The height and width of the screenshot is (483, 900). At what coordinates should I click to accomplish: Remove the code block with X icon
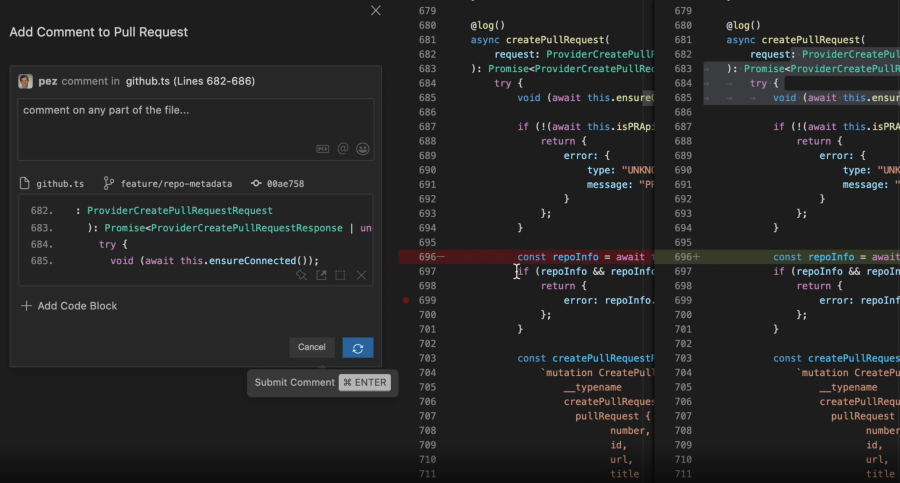point(361,275)
